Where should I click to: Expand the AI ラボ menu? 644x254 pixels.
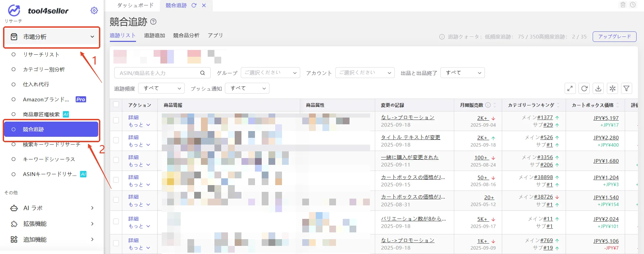(x=92, y=208)
